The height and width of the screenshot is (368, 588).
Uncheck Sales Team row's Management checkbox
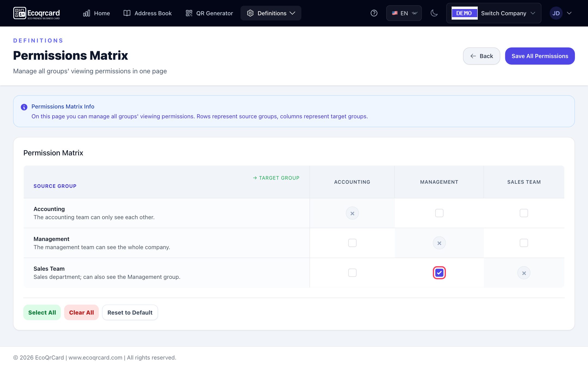tap(439, 273)
